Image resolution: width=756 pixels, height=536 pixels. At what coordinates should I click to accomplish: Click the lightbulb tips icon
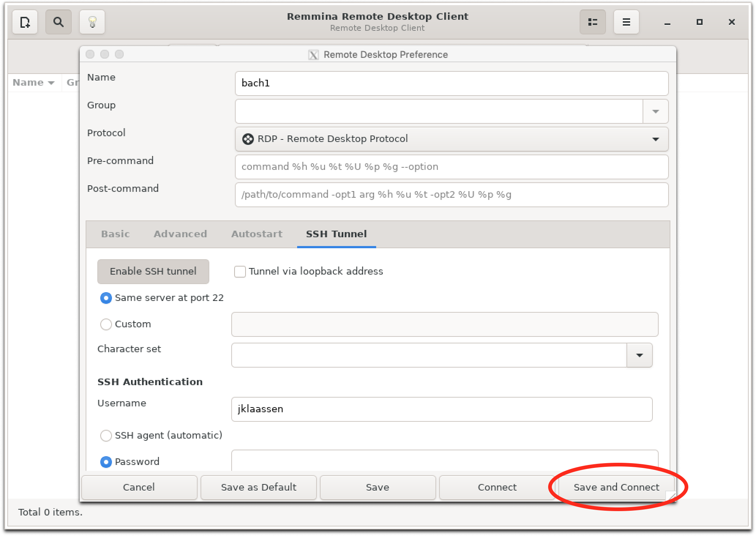(x=92, y=22)
